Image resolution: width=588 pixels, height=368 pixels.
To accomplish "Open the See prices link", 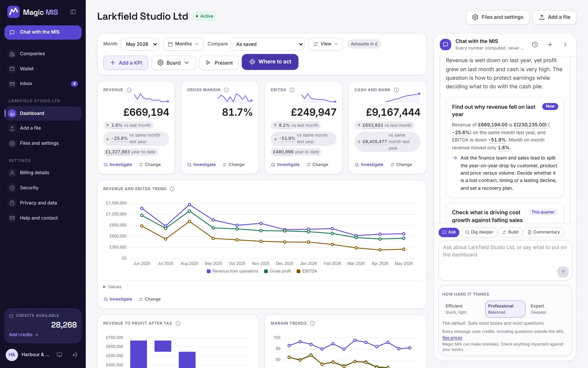I will tap(452, 338).
